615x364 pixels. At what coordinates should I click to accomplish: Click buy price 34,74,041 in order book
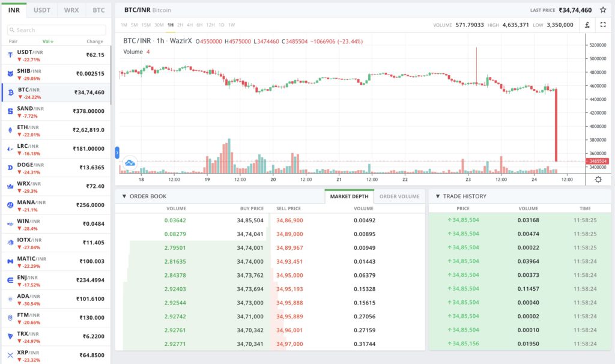click(250, 234)
